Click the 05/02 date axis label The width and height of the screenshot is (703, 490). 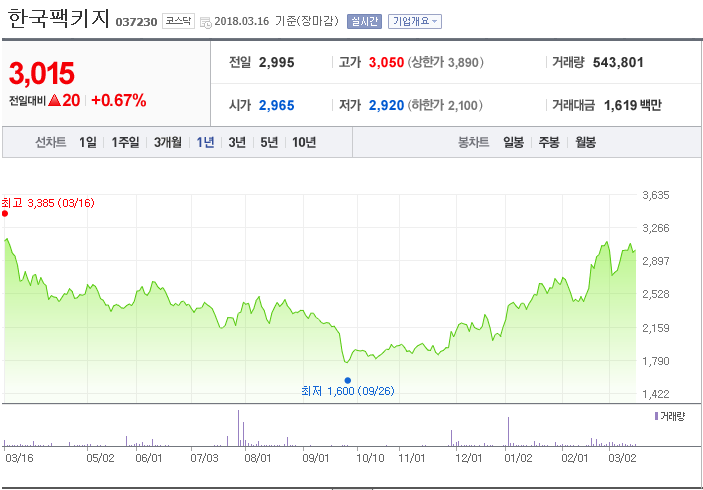(100, 458)
